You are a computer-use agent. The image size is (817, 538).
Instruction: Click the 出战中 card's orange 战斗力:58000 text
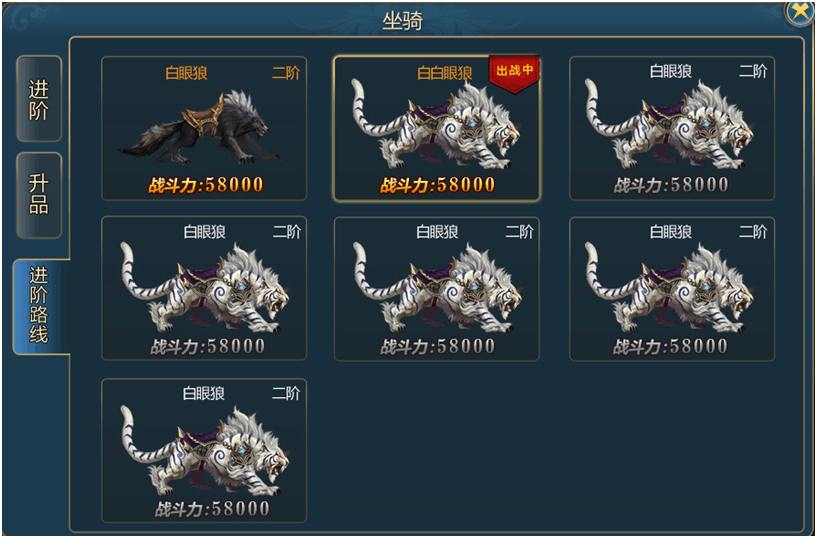coord(437,184)
